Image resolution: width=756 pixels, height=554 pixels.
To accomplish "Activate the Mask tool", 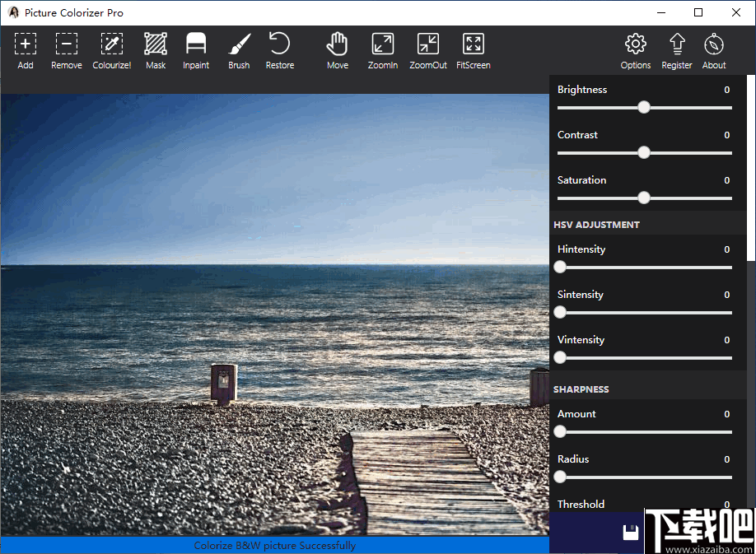I will (155, 49).
